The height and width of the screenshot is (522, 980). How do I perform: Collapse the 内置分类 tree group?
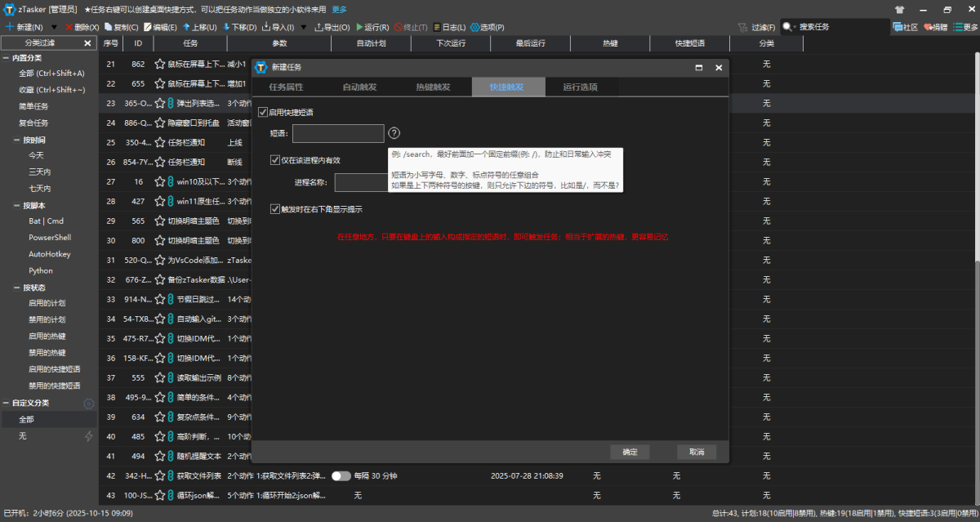[7, 58]
